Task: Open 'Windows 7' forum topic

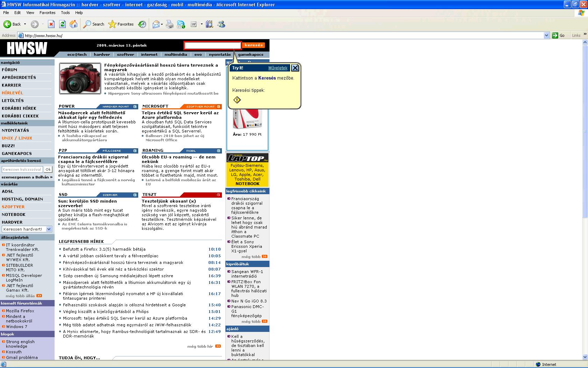Action: [x=16, y=327]
